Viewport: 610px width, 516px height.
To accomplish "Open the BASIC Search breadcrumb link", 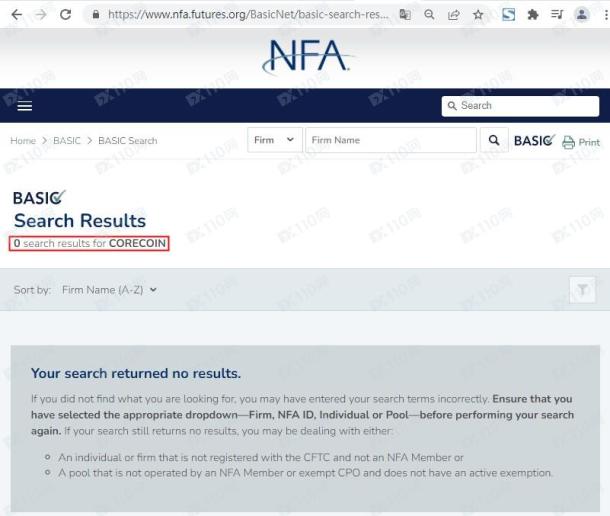I will (x=128, y=140).
